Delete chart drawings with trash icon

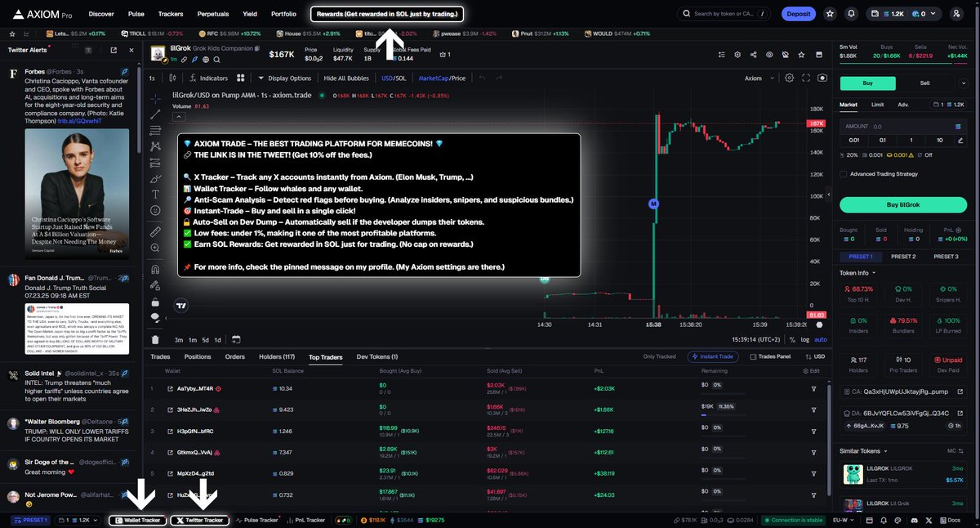155,339
